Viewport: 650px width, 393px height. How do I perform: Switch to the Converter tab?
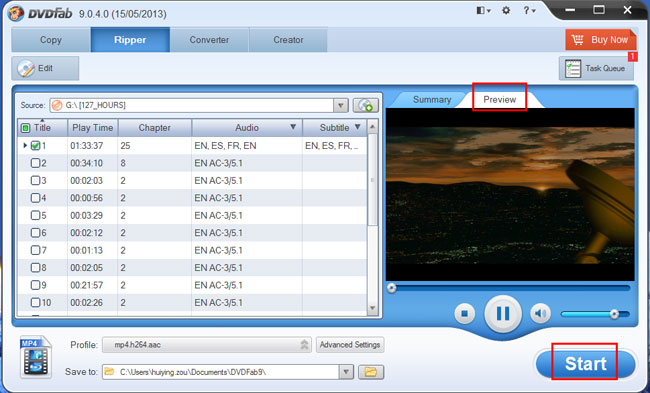209,40
